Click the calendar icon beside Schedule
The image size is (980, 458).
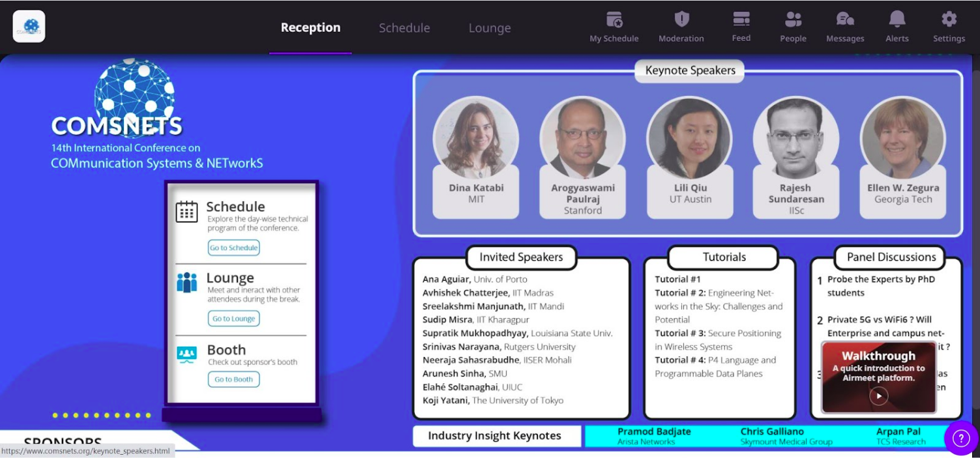tap(186, 212)
